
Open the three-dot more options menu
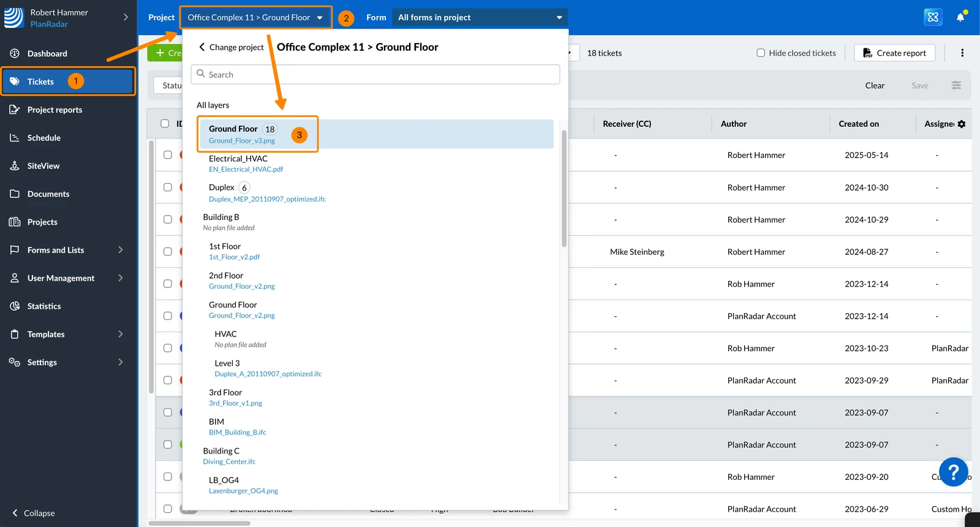tap(962, 53)
